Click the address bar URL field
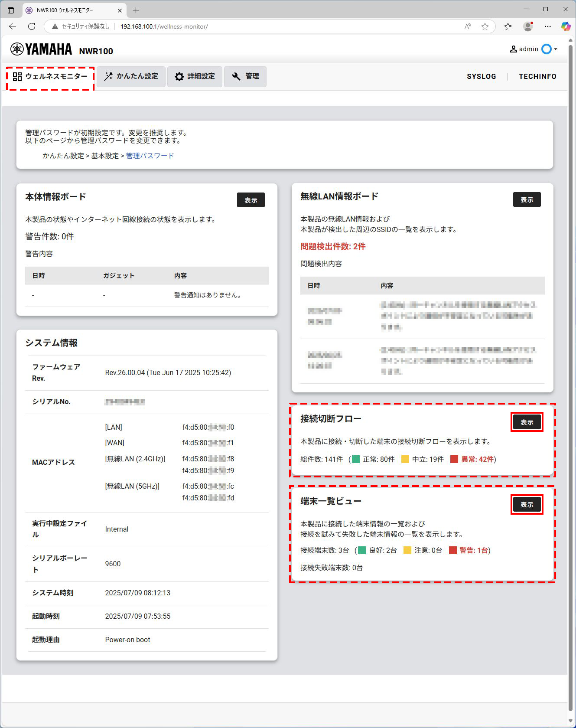576x728 pixels. tap(260, 26)
